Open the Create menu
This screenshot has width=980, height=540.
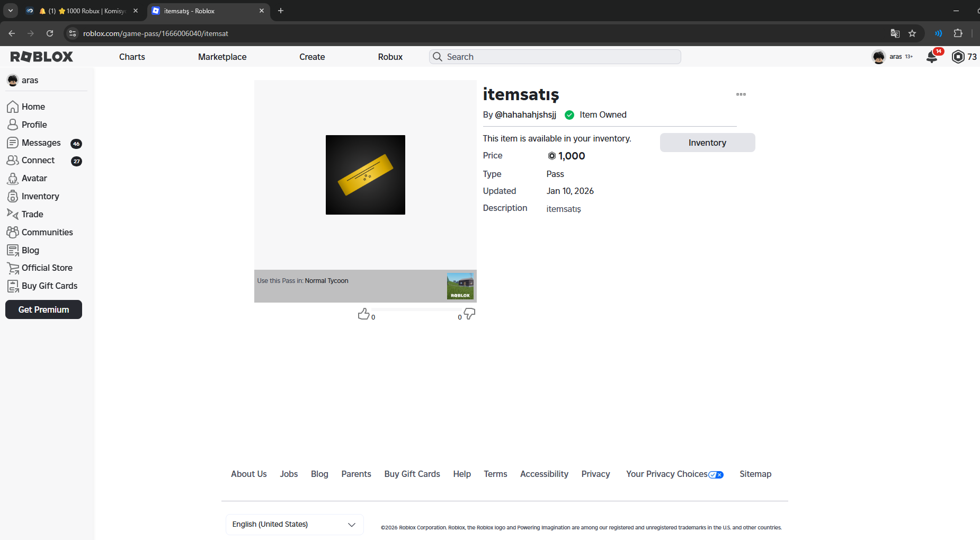click(312, 57)
